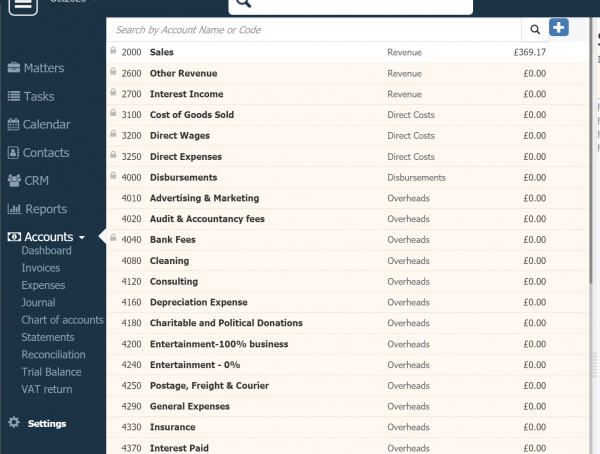
Task: Open Settings
Action: (x=47, y=423)
